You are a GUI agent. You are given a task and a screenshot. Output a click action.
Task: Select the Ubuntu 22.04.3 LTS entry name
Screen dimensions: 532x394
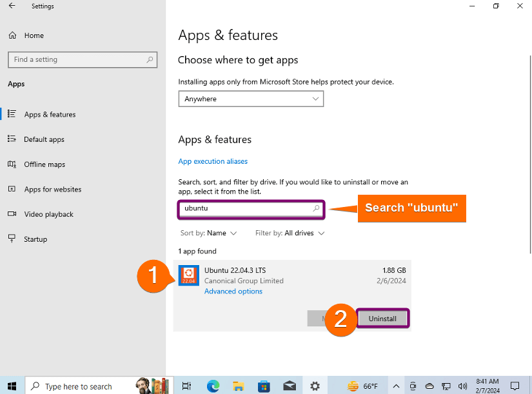point(235,270)
